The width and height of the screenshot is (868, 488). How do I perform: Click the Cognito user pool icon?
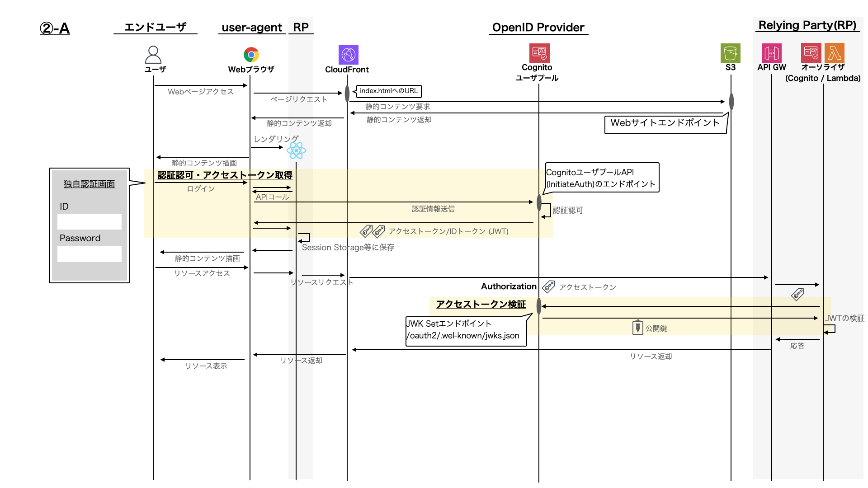coord(539,53)
